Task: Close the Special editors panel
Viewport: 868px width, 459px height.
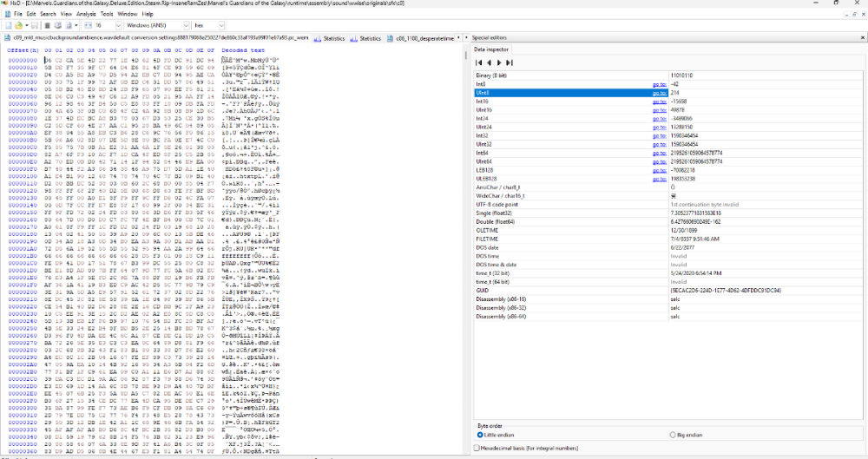Action: (x=863, y=37)
